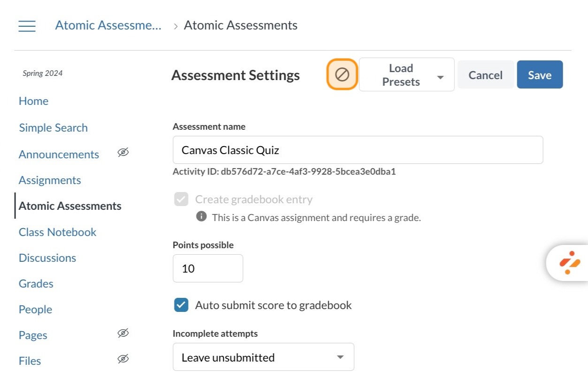Image resolution: width=588 pixels, height=377 pixels.
Task: Open Files in course navigation
Action: 30,361
